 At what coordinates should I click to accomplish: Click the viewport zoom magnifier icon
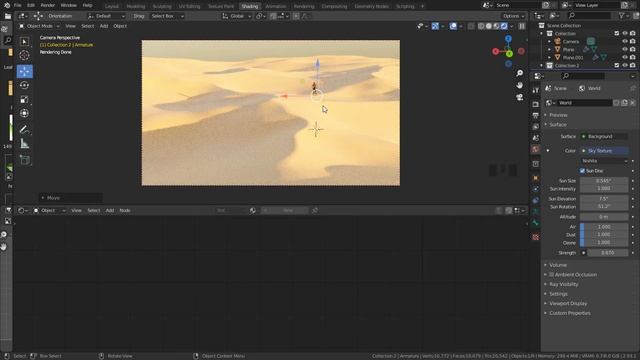pyautogui.click(x=519, y=73)
